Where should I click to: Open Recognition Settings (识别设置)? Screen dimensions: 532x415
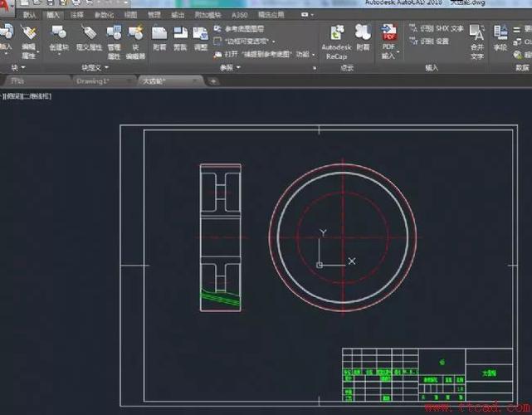(429, 41)
